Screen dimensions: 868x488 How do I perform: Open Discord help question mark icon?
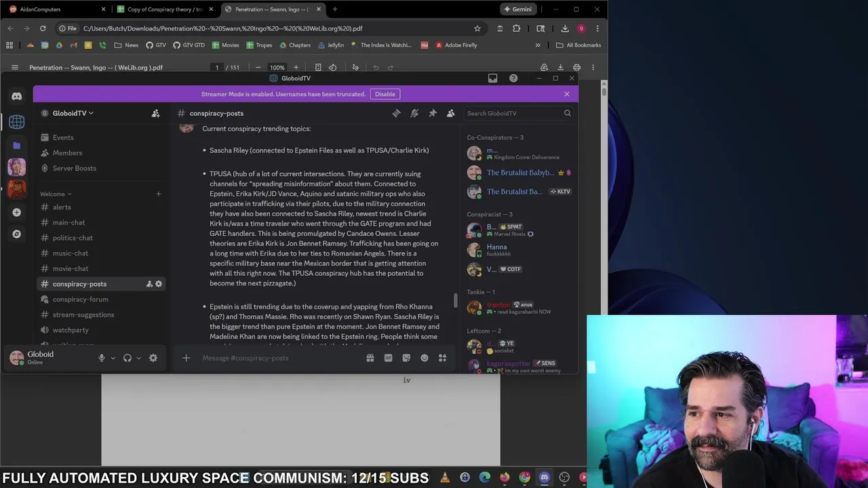513,78
